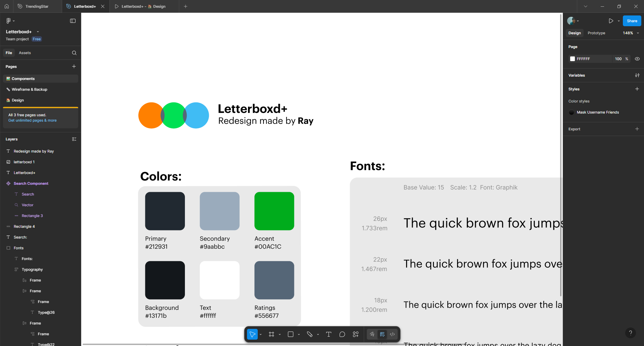The image size is (644, 346).
Task: Collapse all layers icon in the Layers header
Action: (74, 139)
